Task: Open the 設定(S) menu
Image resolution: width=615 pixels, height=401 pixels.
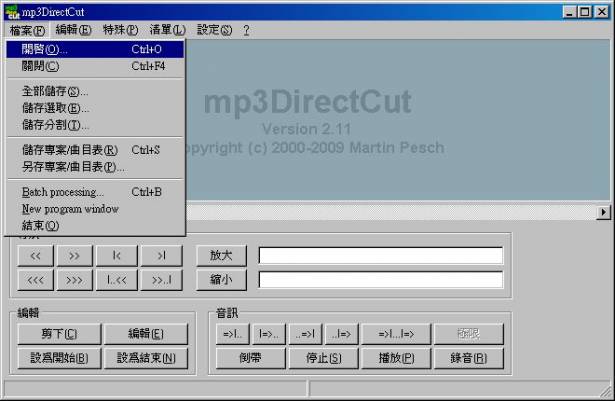Action: point(214,30)
